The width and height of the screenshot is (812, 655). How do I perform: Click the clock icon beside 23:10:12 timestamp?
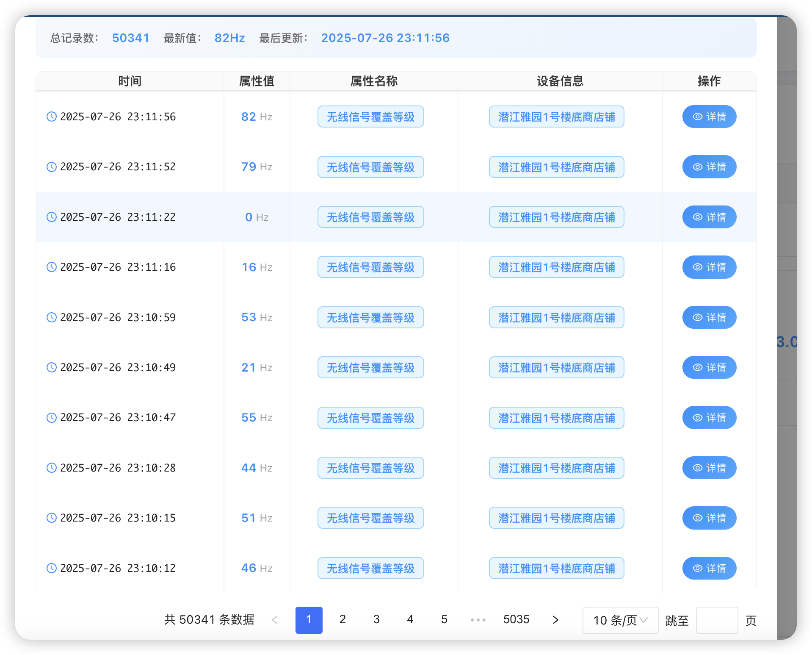51,568
